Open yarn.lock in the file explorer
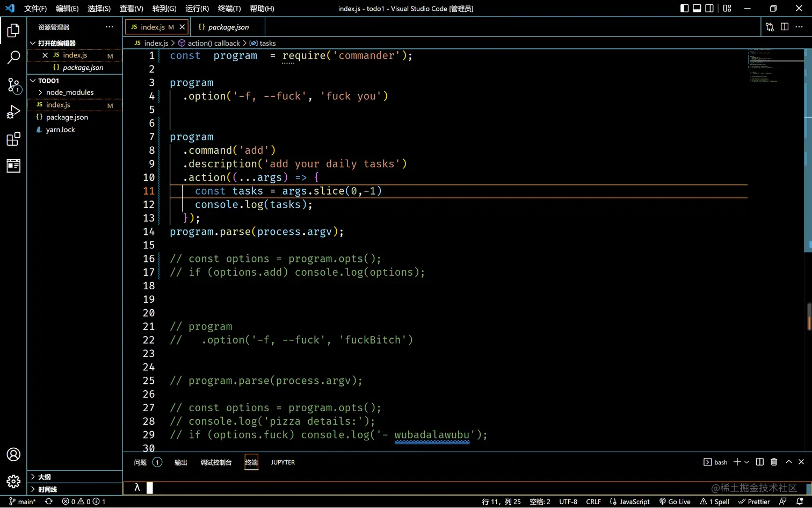Screen dimensions: 812x508 coord(60,130)
